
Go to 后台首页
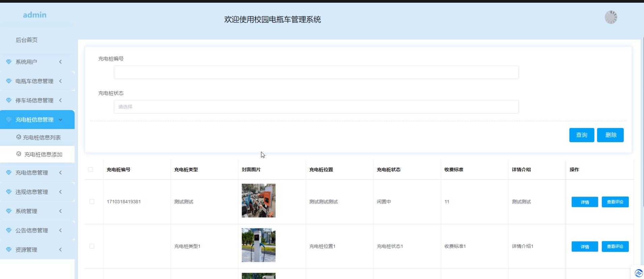pyautogui.click(x=27, y=40)
